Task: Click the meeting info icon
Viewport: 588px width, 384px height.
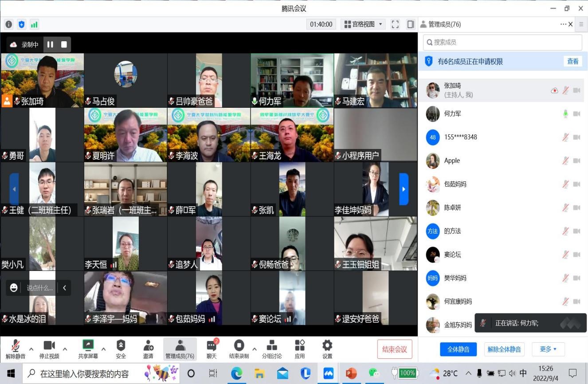Action: click(x=9, y=24)
